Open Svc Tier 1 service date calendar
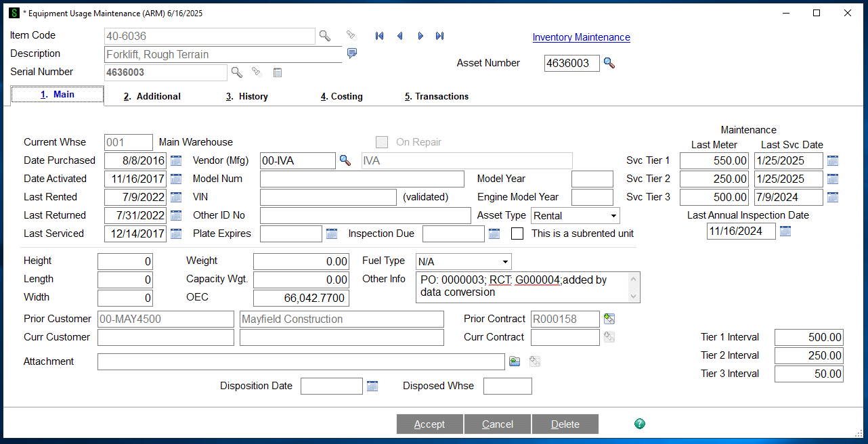 point(833,160)
